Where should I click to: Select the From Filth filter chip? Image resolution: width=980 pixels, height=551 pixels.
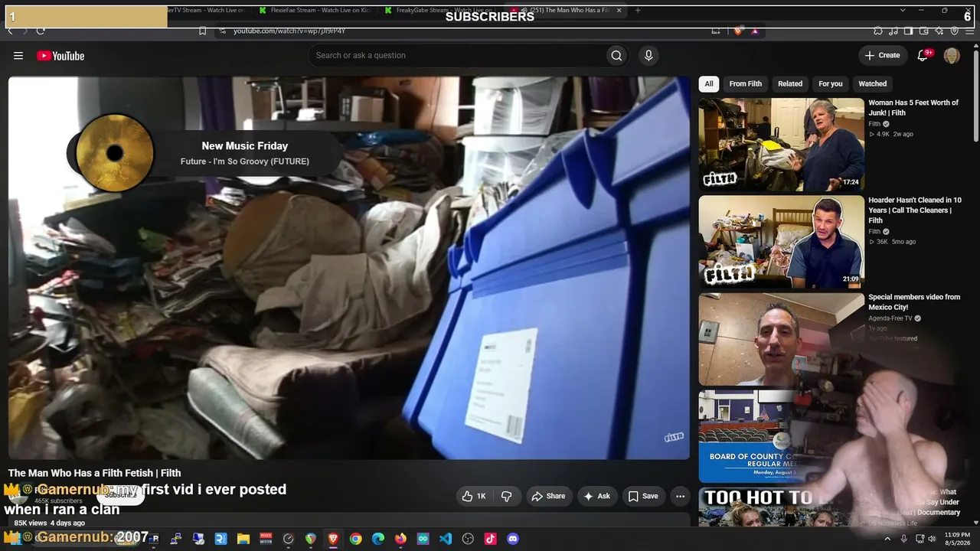(746, 83)
